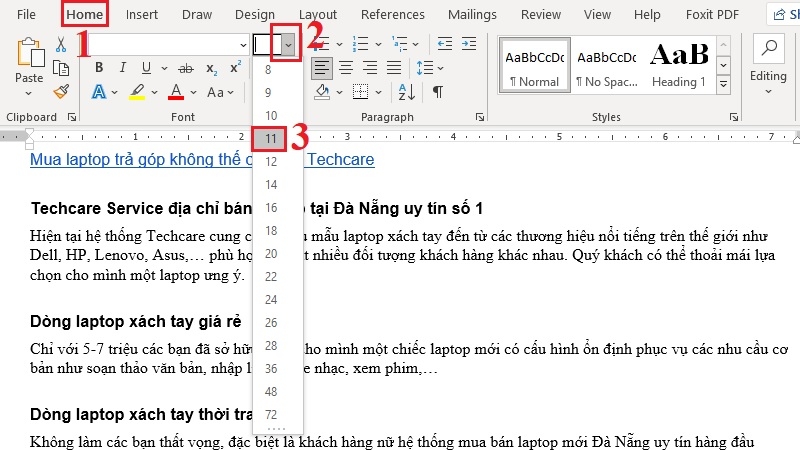Screen dimensions: 800x450
Task: Open the Borders dropdown arrow
Action: tap(378, 92)
